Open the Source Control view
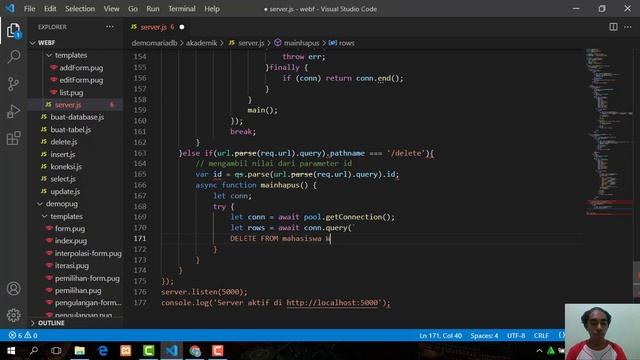Image resolution: width=640 pixels, height=360 pixels. click(13, 84)
